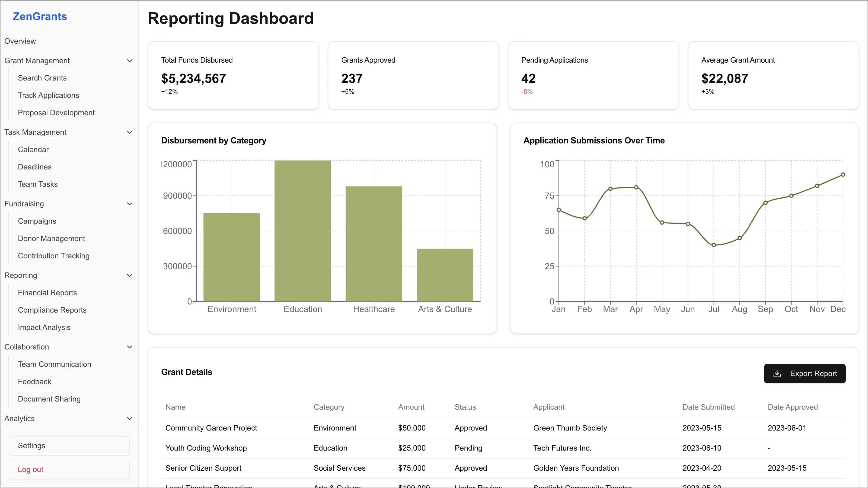The image size is (868, 488).
Task: Go to Overview in the sidebar
Action: click(20, 41)
